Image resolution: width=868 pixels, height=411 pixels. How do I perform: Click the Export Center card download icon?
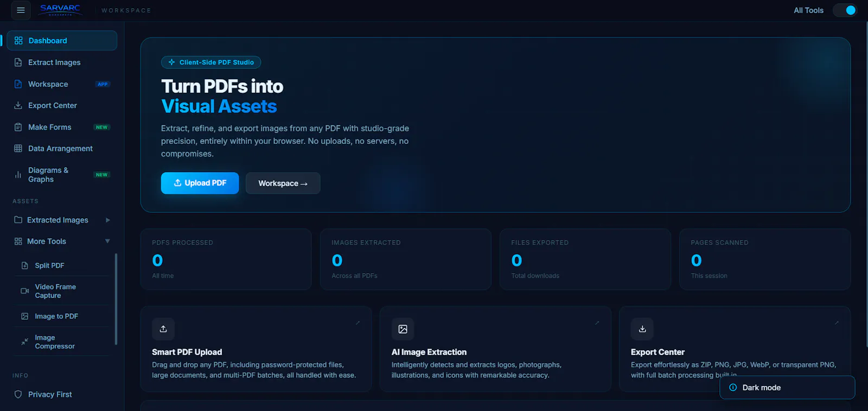(642, 329)
